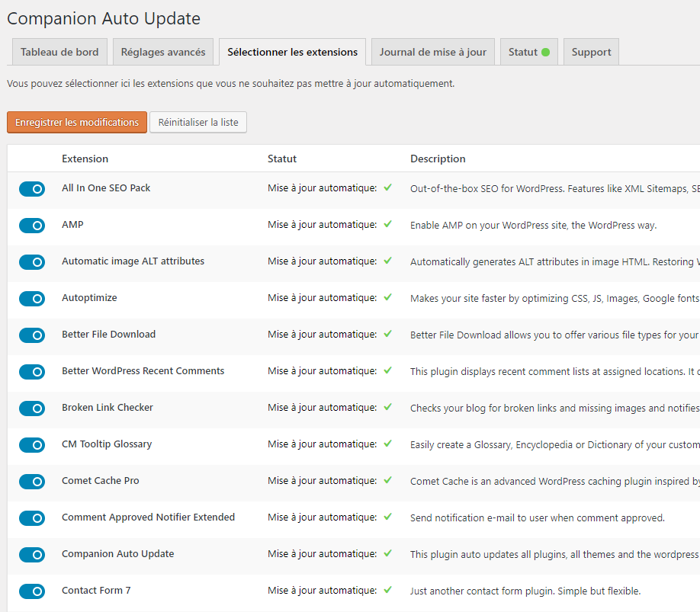
Task: Click the All In One SEO Pack name
Action: coord(106,187)
